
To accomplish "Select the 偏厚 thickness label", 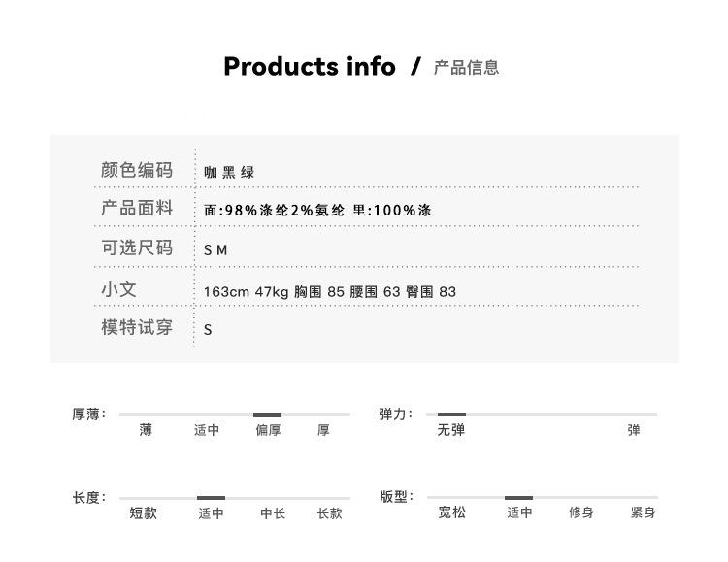I will point(268,430).
